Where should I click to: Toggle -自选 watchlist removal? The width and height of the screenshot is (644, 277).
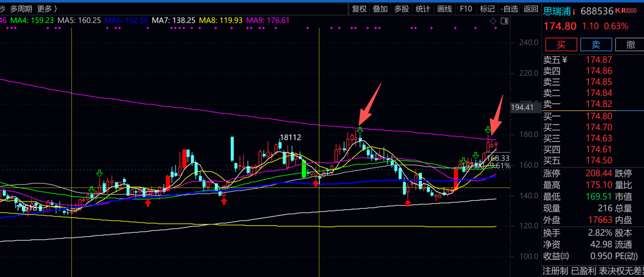[x=509, y=9]
